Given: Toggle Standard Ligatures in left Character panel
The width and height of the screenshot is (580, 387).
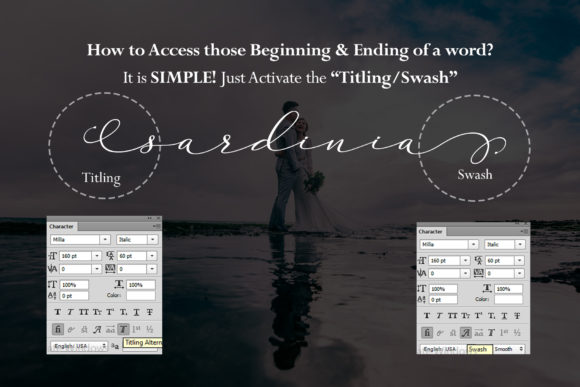Looking at the screenshot, I should click(x=58, y=329).
